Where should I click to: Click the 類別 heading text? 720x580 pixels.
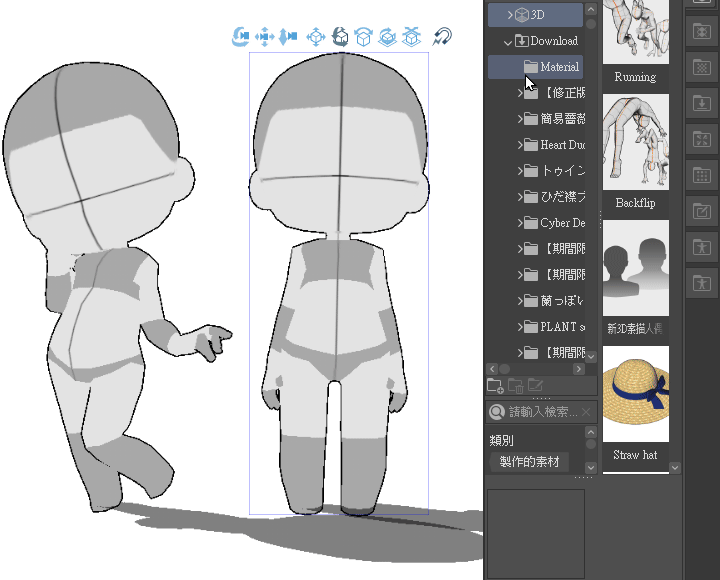coord(501,441)
